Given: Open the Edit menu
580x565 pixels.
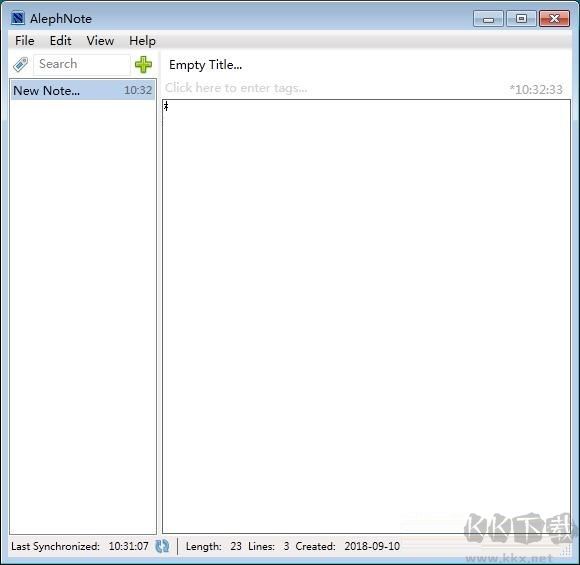Looking at the screenshot, I should coord(60,41).
